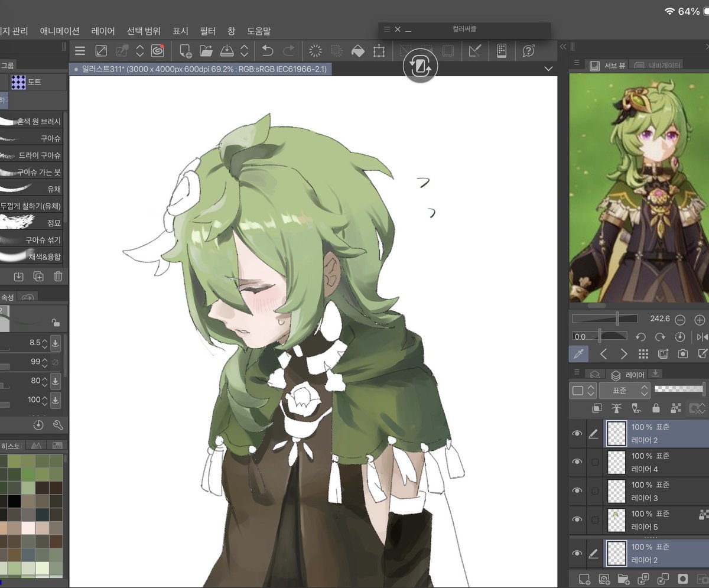Tap the canvas rotate/flip floating button
709x588 pixels.
[420, 66]
